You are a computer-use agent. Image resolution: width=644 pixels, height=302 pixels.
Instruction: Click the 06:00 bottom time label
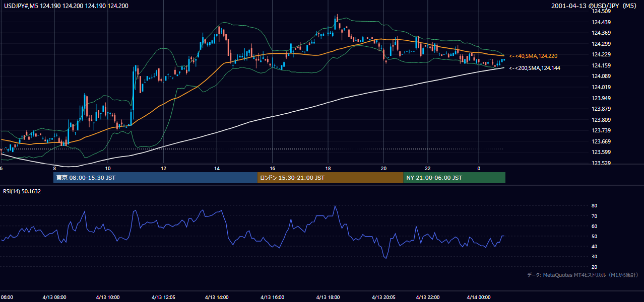7,297
